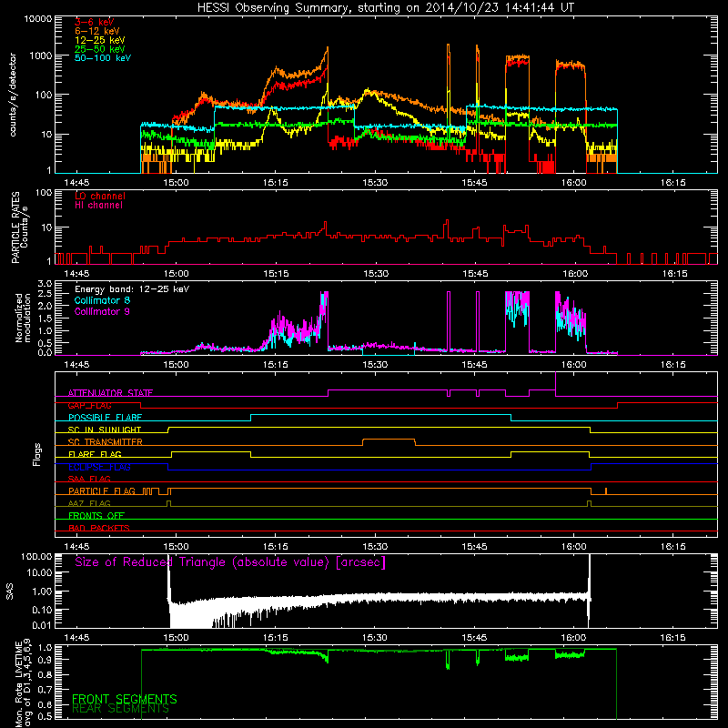Click the FRONT SEGMENTS legend label
This screenshot has height=728, width=728.
(x=125, y=699)
